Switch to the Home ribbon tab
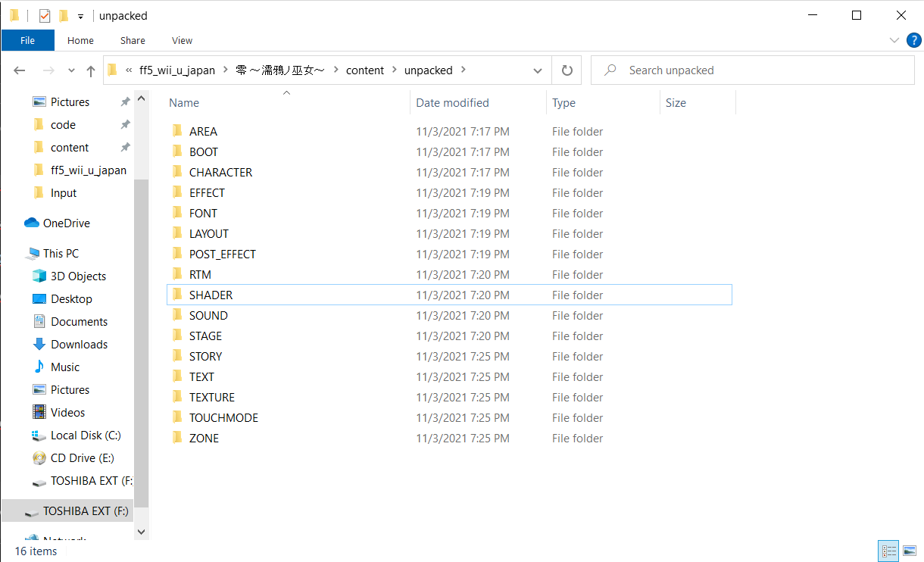The width and height of the screenshot is (924, 562). pos(80,40)
